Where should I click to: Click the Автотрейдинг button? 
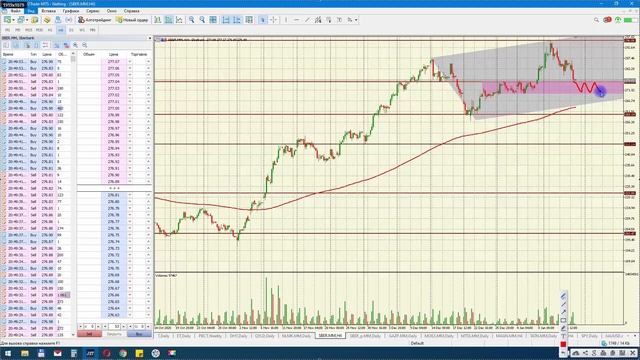(95, 20)
